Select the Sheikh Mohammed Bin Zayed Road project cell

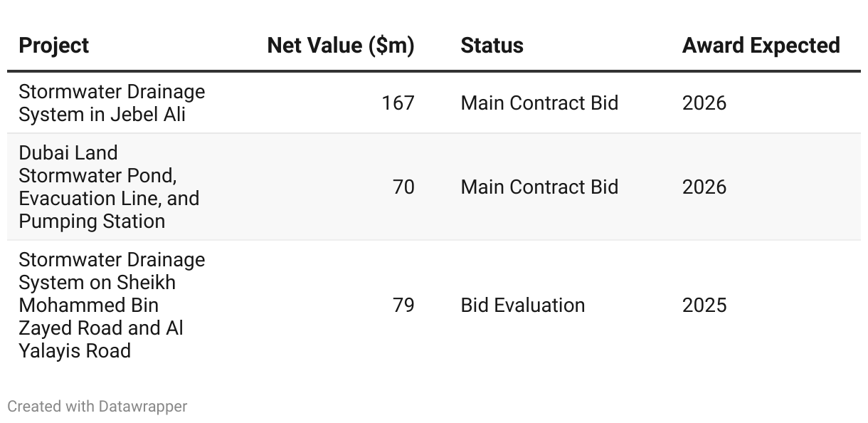(x=112, y=305)
